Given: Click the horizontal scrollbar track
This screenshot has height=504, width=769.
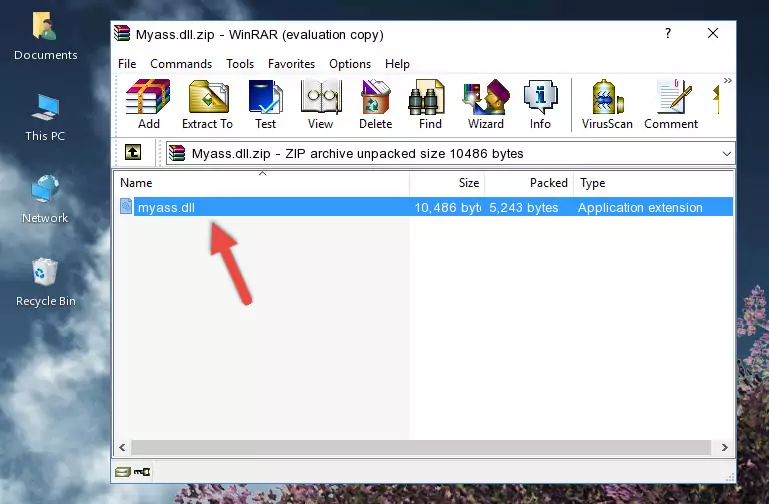Looking at the screenshot, I should [x=420, y=447].
